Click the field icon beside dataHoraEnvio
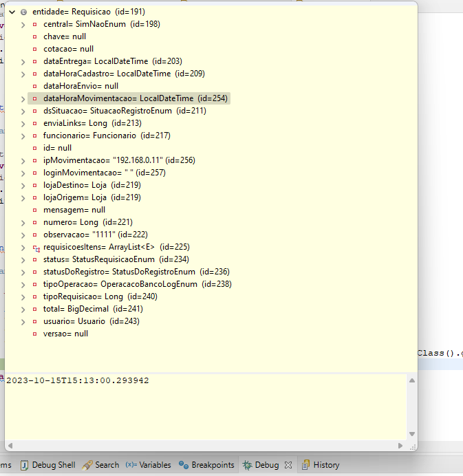Screen dimensions: 463x476 click(x=35, y=86)
